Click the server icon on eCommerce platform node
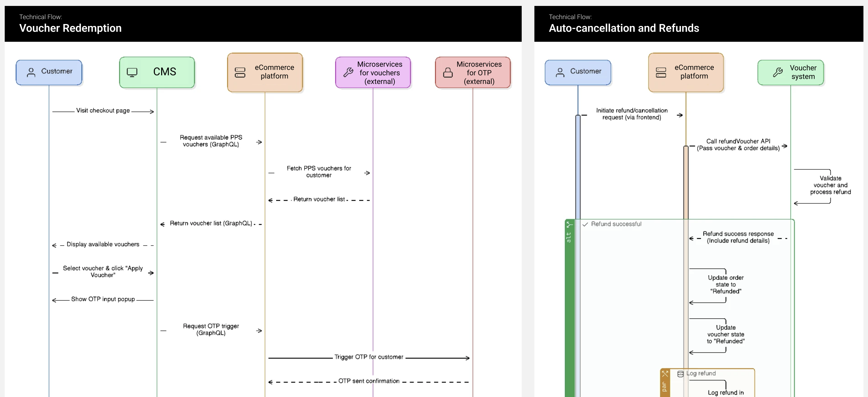 point(240,72)
